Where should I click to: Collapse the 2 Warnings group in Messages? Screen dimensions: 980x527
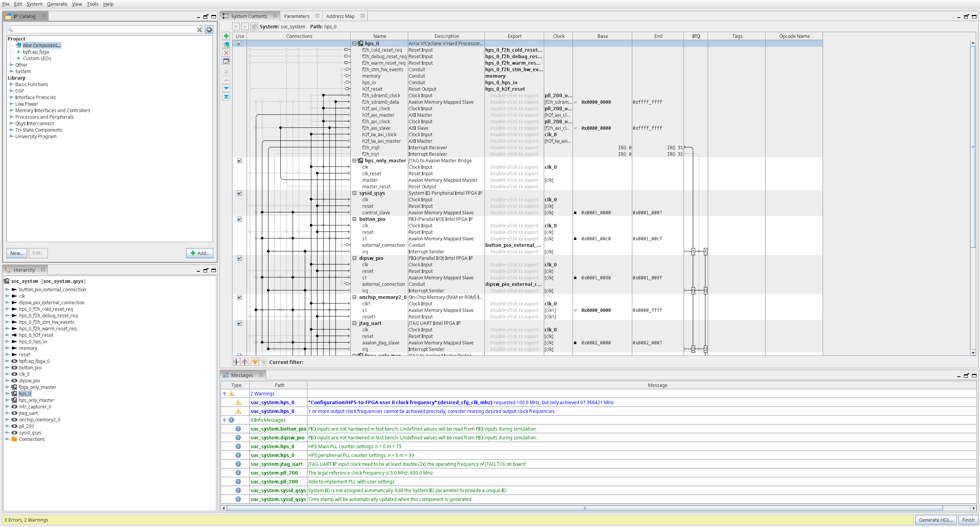tap(224, 393)
